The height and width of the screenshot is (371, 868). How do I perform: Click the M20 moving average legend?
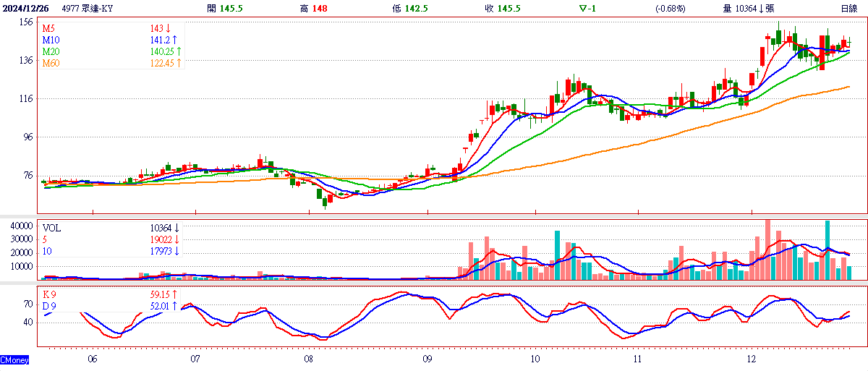pyautogui.click(x=51, y=51)
